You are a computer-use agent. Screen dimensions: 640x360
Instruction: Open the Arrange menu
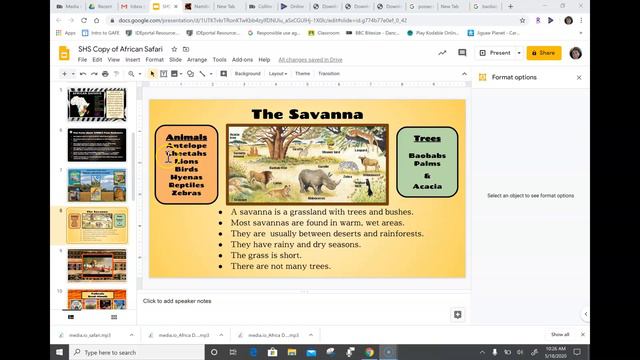pyautogui.click(x=197, y=60)
